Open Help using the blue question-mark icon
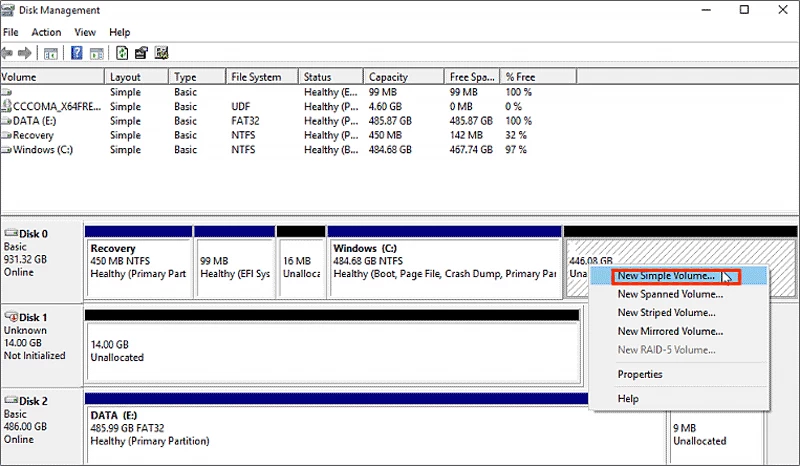Viewport: 800px width, 466px height. point(75,52)
